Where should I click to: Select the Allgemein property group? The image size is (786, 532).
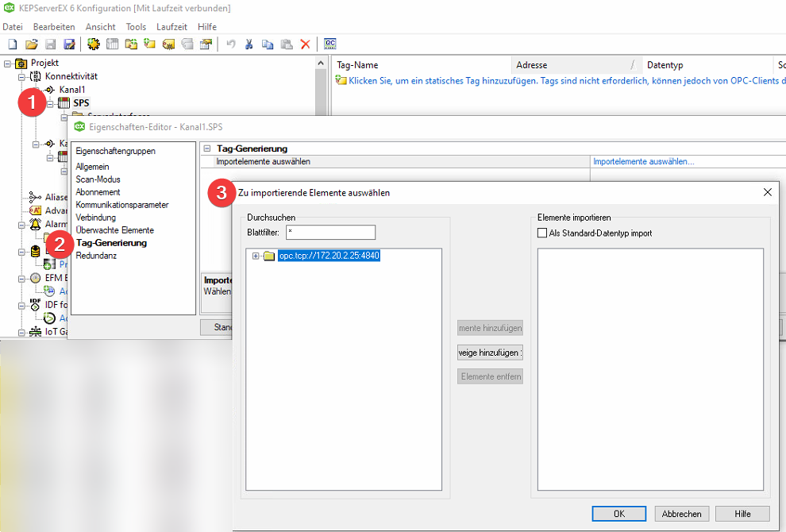92,167
